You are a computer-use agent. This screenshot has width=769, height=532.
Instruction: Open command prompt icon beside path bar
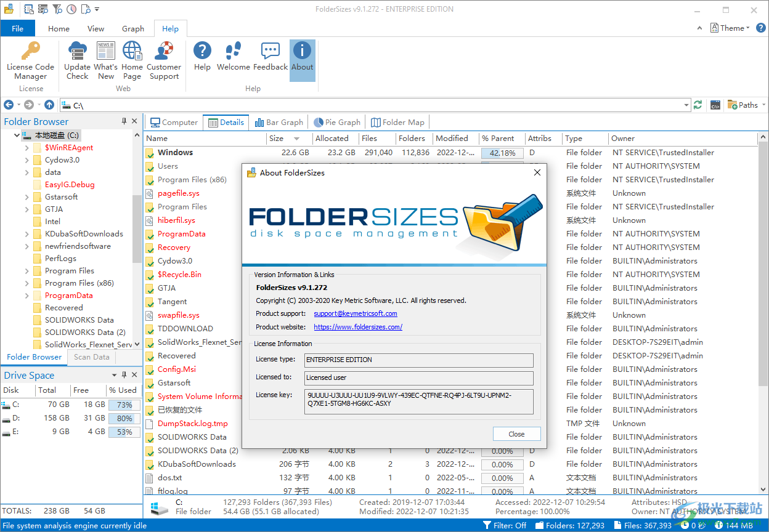click(x=715, y=105)
